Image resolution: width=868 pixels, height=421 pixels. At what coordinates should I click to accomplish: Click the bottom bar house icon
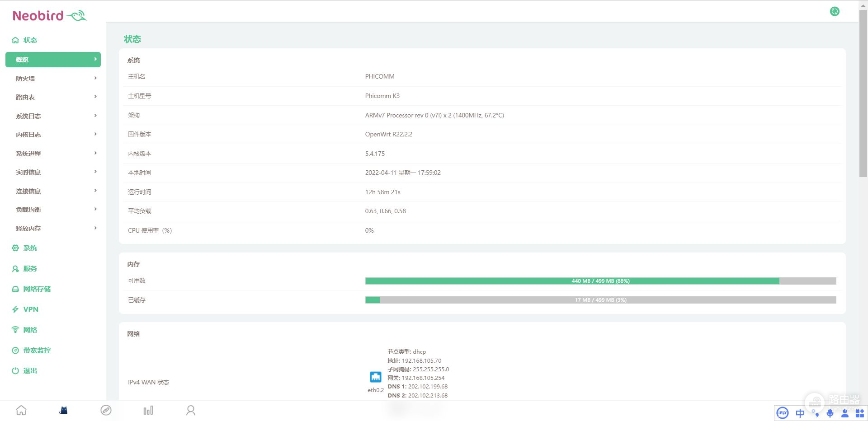coord(21,410)
